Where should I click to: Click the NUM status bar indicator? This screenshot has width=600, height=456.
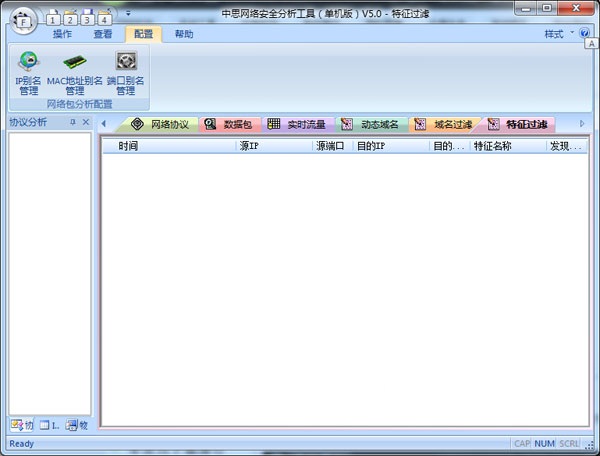coord(544,443)
